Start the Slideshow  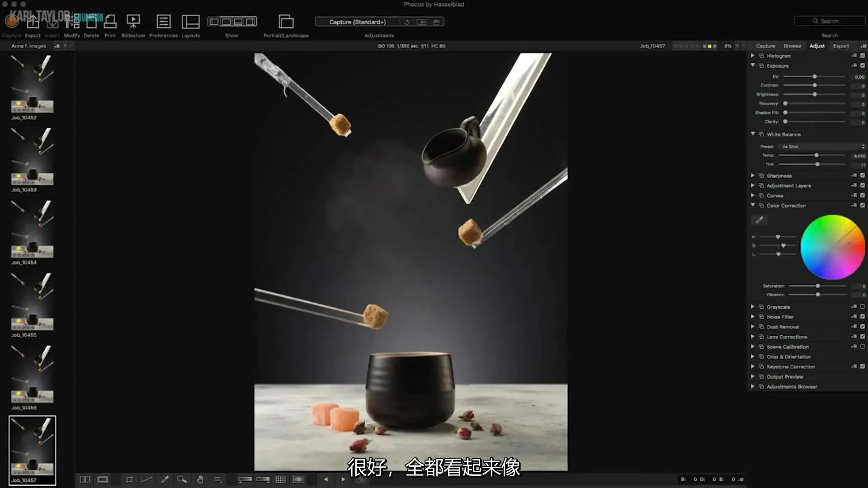[133, 21]
